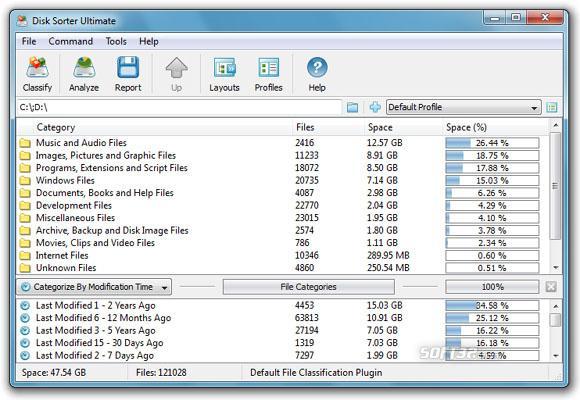Click the 15.03 % progress bar
Viewport: 580px width, 400px height.
click(492, 181)
